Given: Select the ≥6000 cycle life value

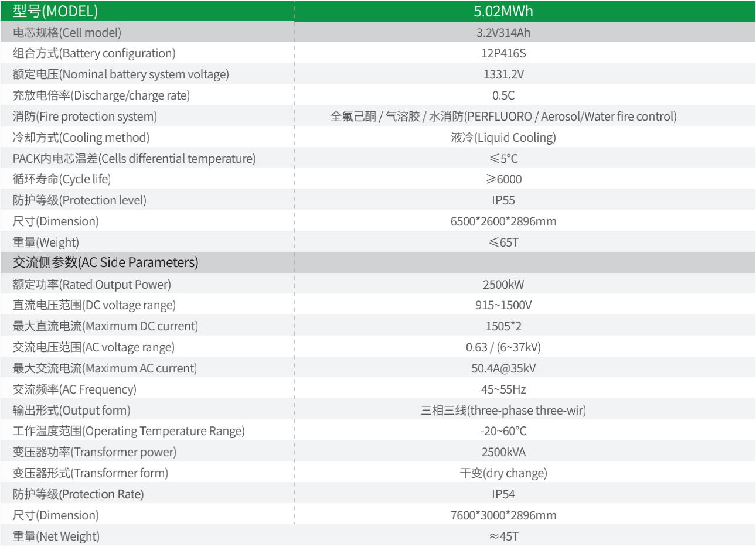Looking at the screenshot, I should 503,179.
